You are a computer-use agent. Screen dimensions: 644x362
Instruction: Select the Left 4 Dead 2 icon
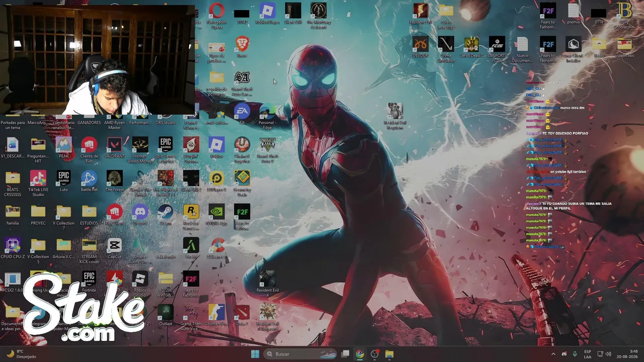coord(471,48)
